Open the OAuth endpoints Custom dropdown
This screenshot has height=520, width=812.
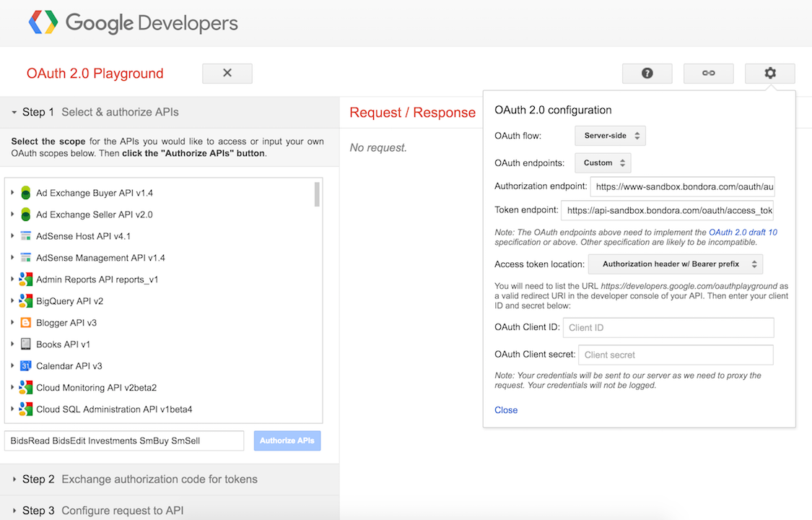tap(603, 162)
